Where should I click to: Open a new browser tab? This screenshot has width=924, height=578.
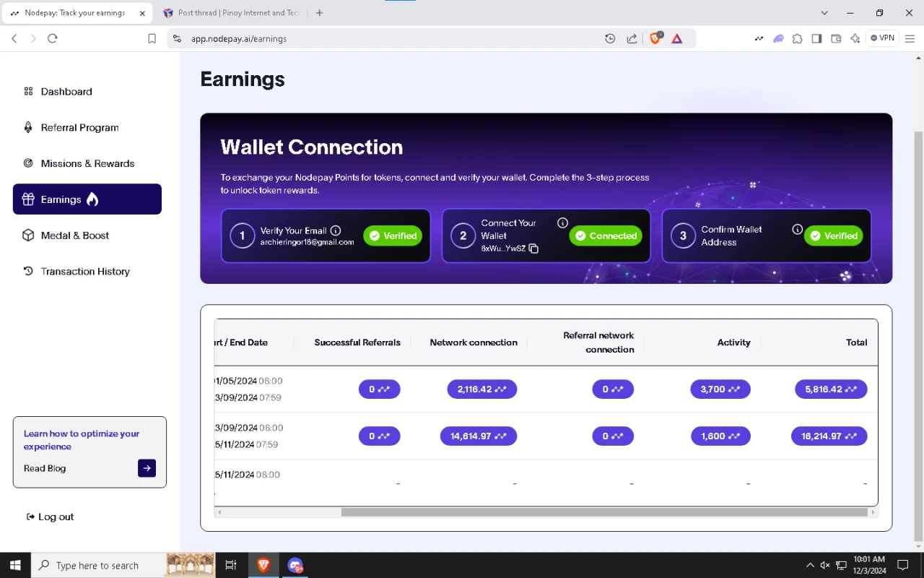(x=319, y=13)
